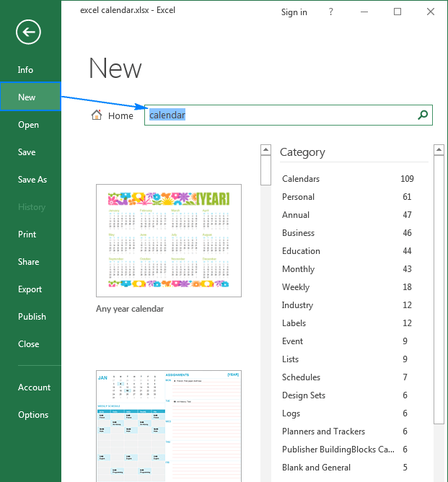Image resolution: width=448 pixels, height=482 pixels.
Task: Go to Export options
Action: 30,289
